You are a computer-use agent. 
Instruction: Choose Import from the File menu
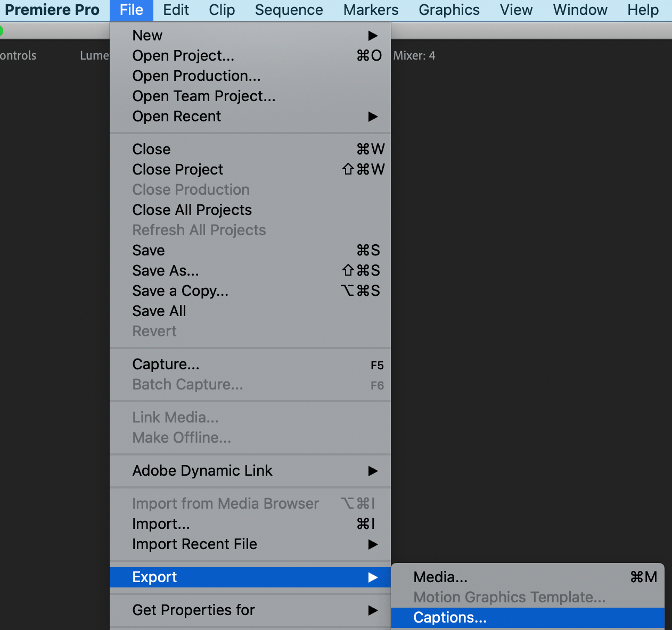[x=161, y=524]
